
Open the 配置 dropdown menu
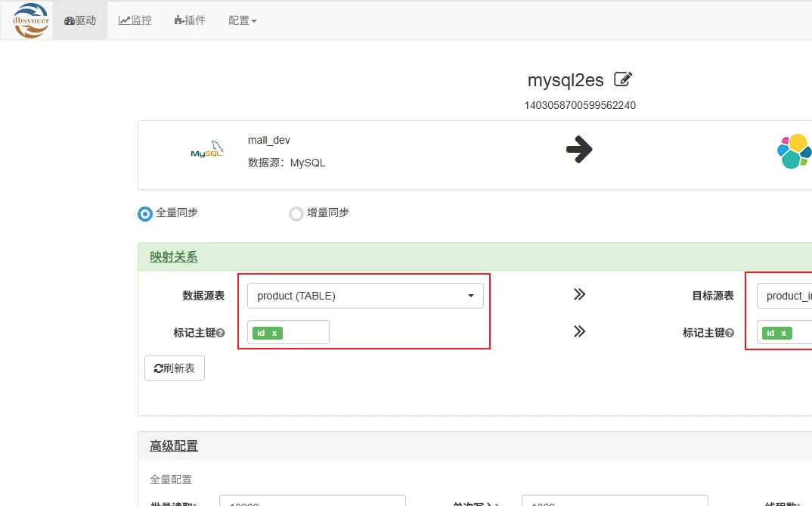click(x=240, y=20)
